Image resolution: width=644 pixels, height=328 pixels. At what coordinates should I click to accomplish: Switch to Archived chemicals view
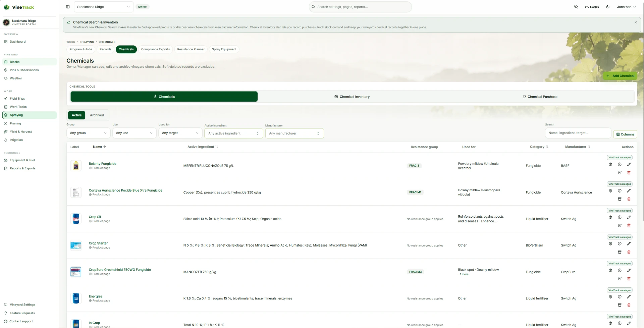coord(97,115)
